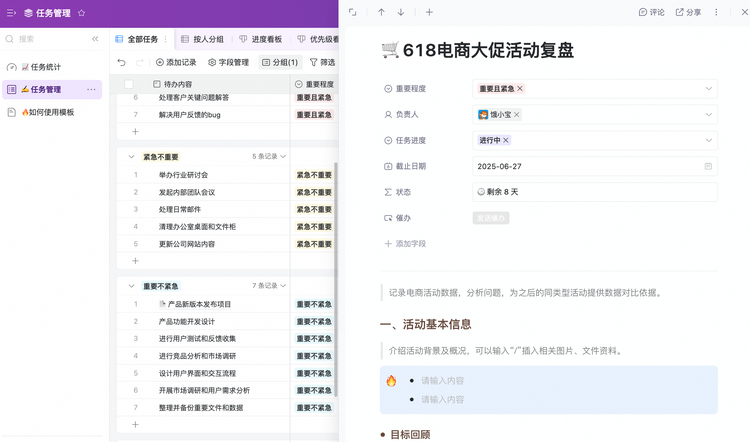Image resolution: width=750 pixels, height=442 pixels.
Task: Remove the 重要且紧急 tag
Action: [x=520, y=88]
